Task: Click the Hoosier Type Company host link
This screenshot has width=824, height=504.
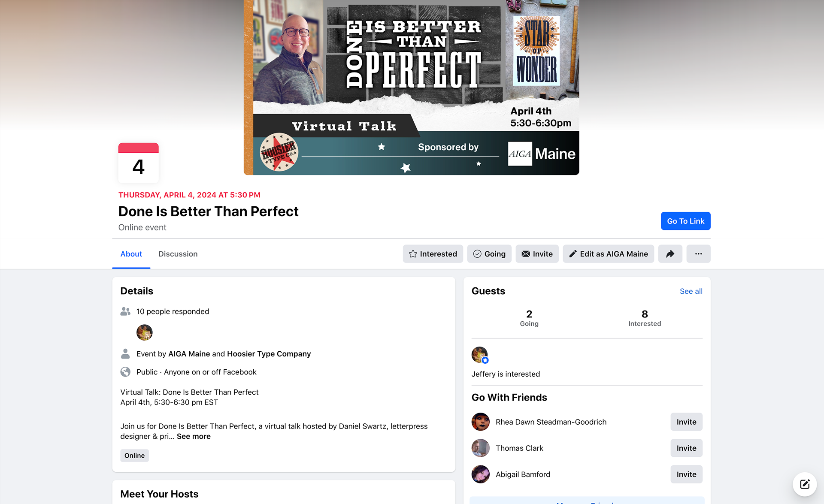Action: coord(269,354)
